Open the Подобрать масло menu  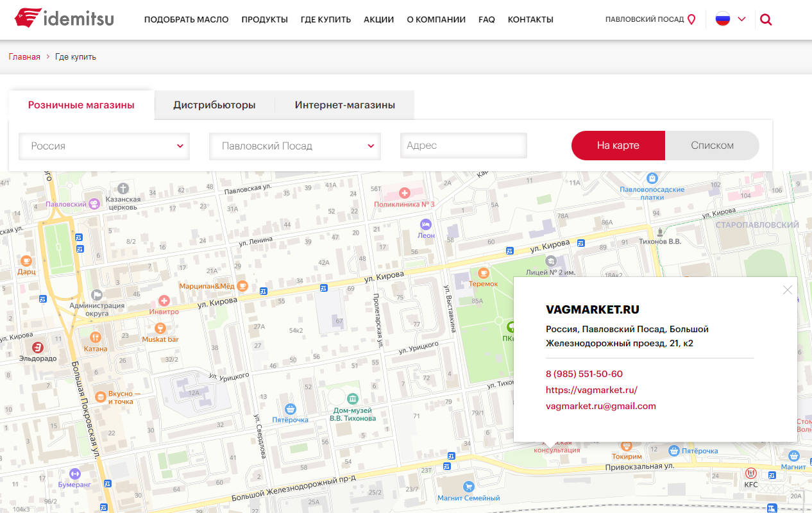(186, 19)
